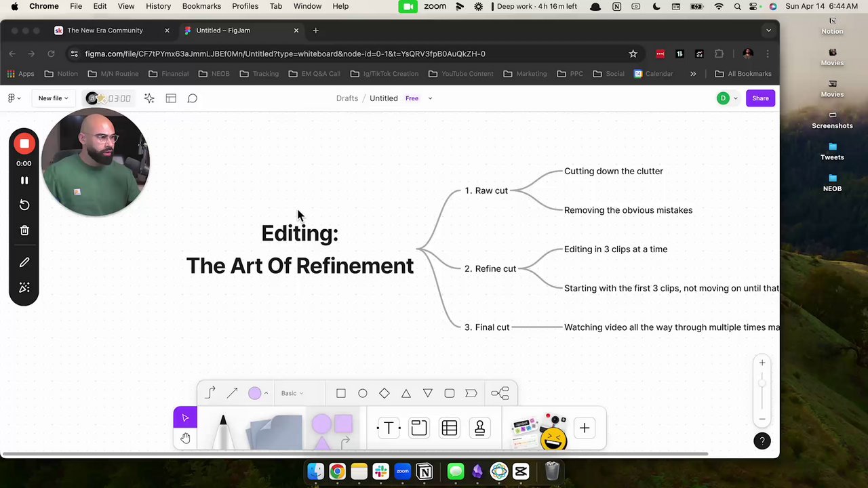Show more bookmarks chevron
The height and width of the screenshot is (488, 868).
pos(693,74)
